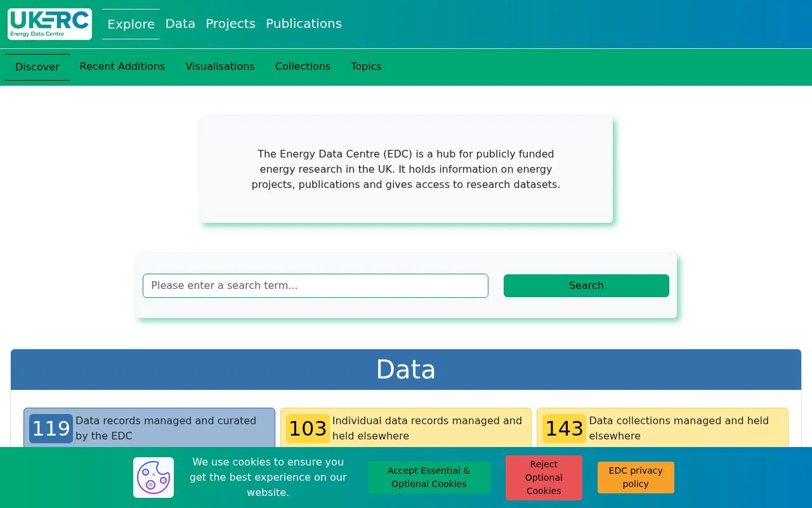Click the 'We use cookies' notice text
The width and height of the screenshot is (812, 508).
(268, 478)
